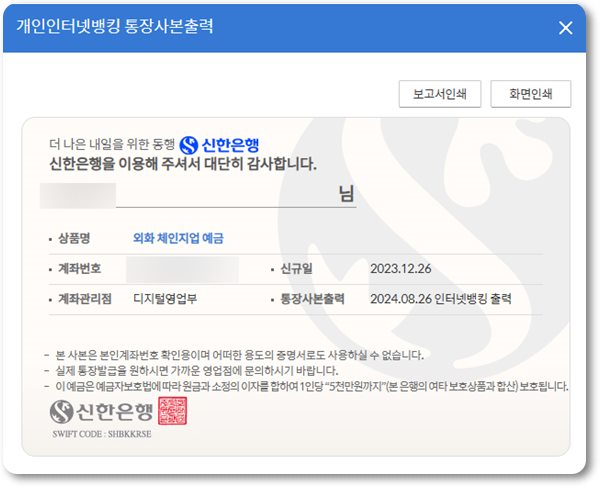The height and width of the screenshot is (488, 600).
Task: Click the product name 외화 체인지업 예금
Action: tap(178, 238)
